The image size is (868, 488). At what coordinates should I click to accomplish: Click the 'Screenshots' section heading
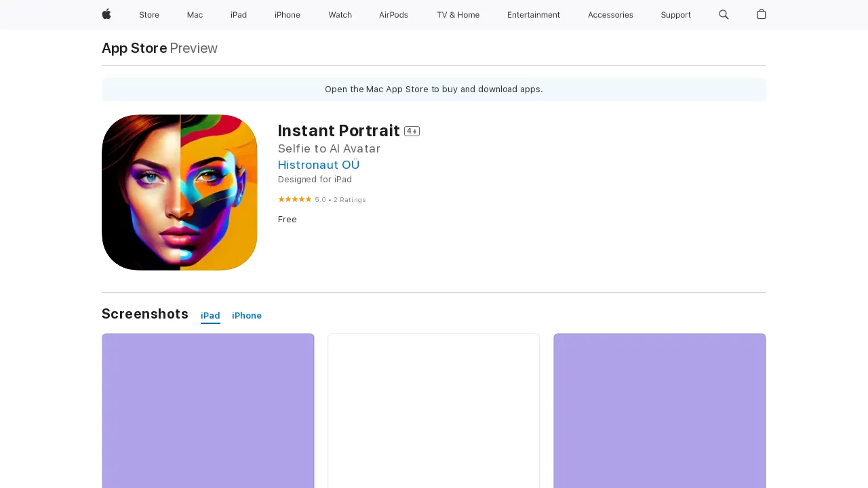pyautogui.click(x=145, y=314)
